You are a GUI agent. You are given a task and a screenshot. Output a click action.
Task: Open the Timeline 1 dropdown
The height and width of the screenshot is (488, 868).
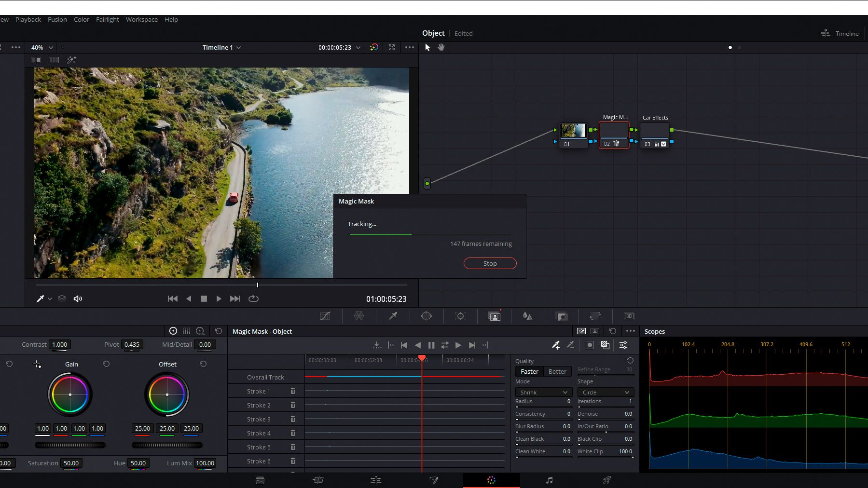coord(221,47)
